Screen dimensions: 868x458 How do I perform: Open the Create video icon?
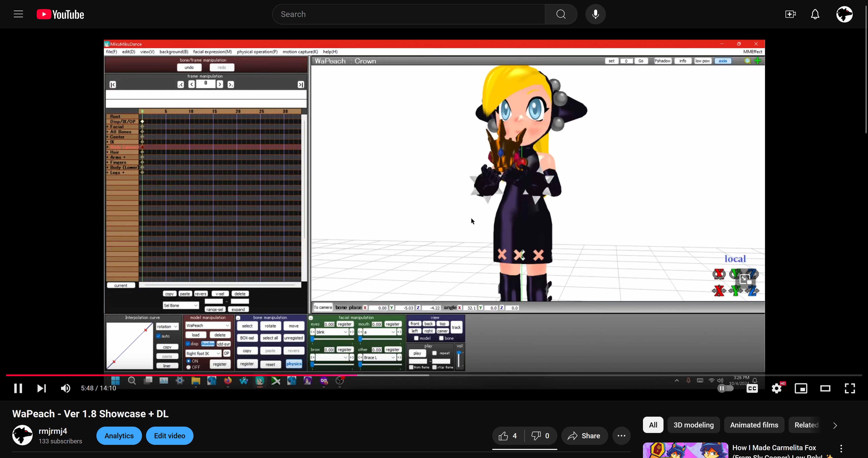[x=790, y=14]
